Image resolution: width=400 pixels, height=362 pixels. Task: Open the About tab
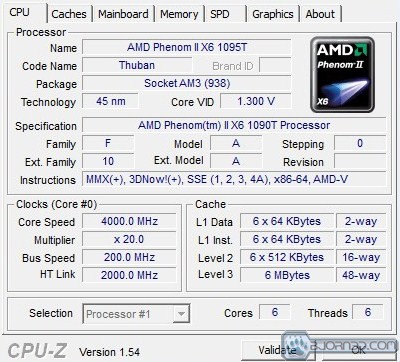point(320,14)
